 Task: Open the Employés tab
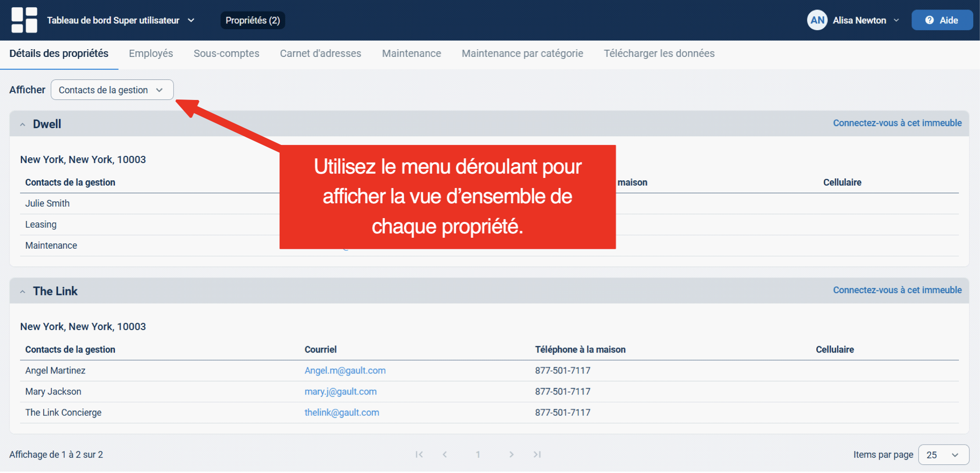point(151,54)
